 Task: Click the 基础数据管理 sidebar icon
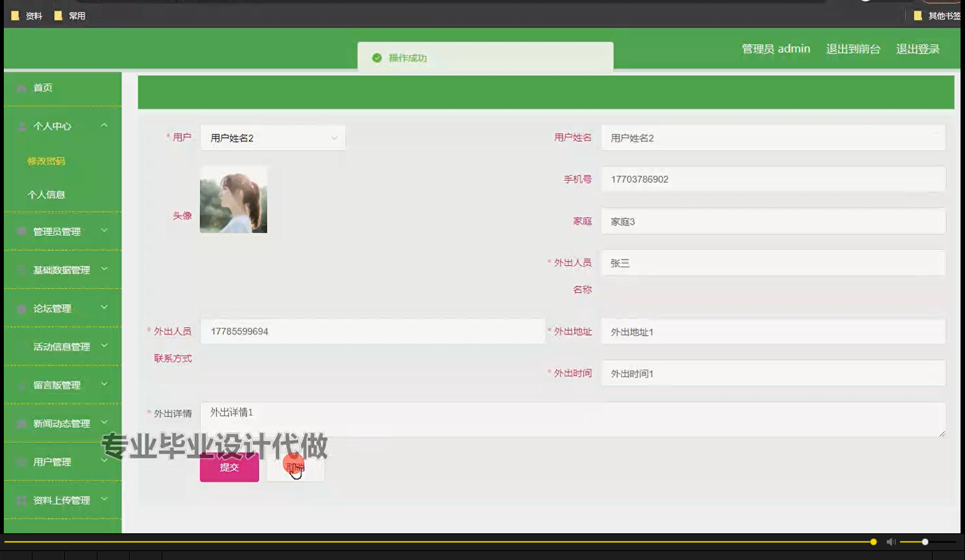point(21,270)
